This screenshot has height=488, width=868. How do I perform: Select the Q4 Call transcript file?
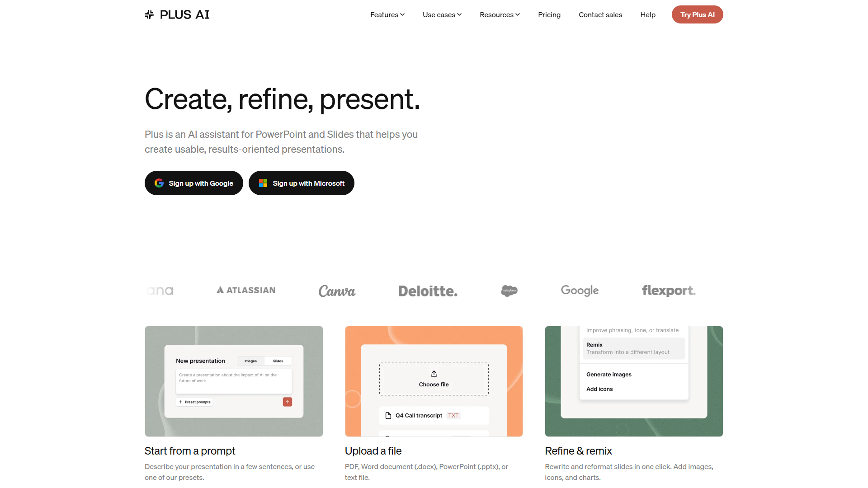point(434,416)
